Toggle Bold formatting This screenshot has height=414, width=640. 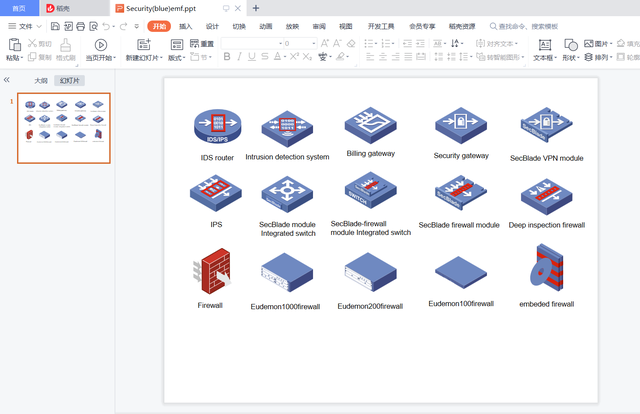tap(227, 57)
